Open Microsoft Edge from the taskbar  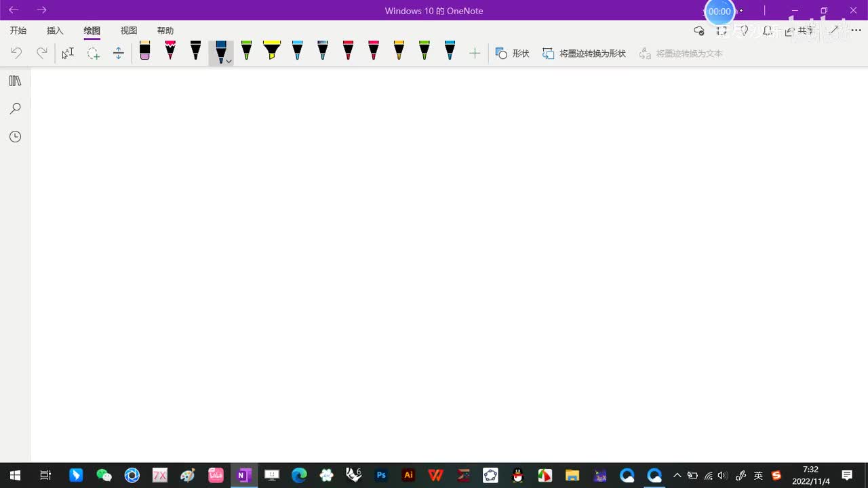pos(299,475)
